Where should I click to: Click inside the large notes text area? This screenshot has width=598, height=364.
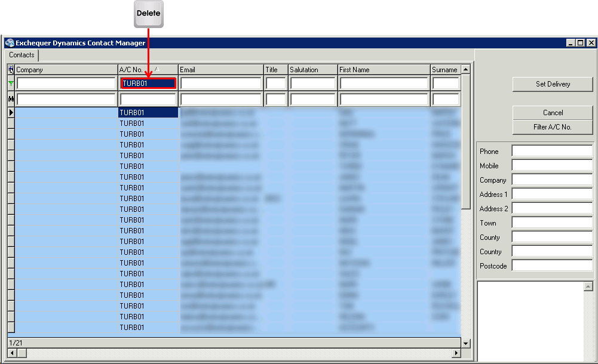point(530,322)
